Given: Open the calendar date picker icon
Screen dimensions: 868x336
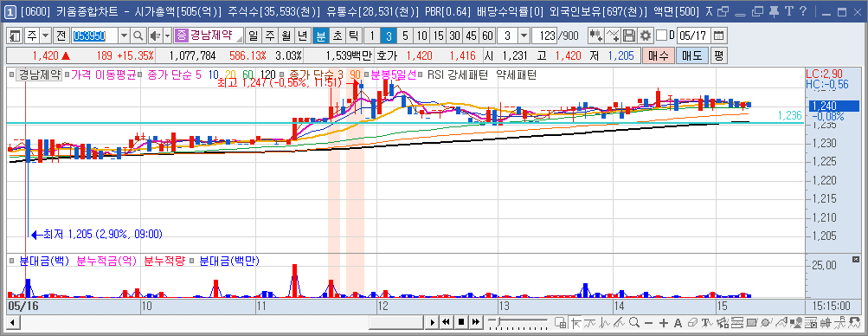Looking at the screenshot, I should (x=718, y=36).
